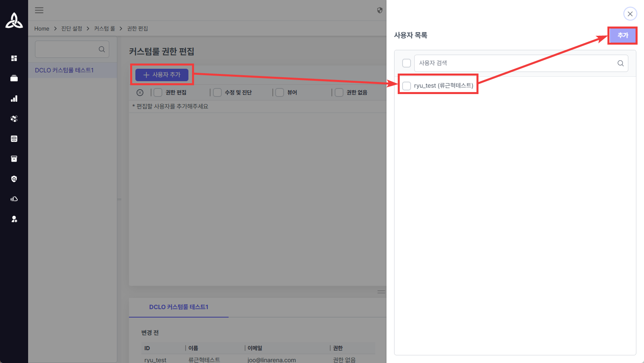The height and width of the screenshot is (363, 644).
Task: Click the 진단 설정 breadcrumb
Action: tap(72, 29)
